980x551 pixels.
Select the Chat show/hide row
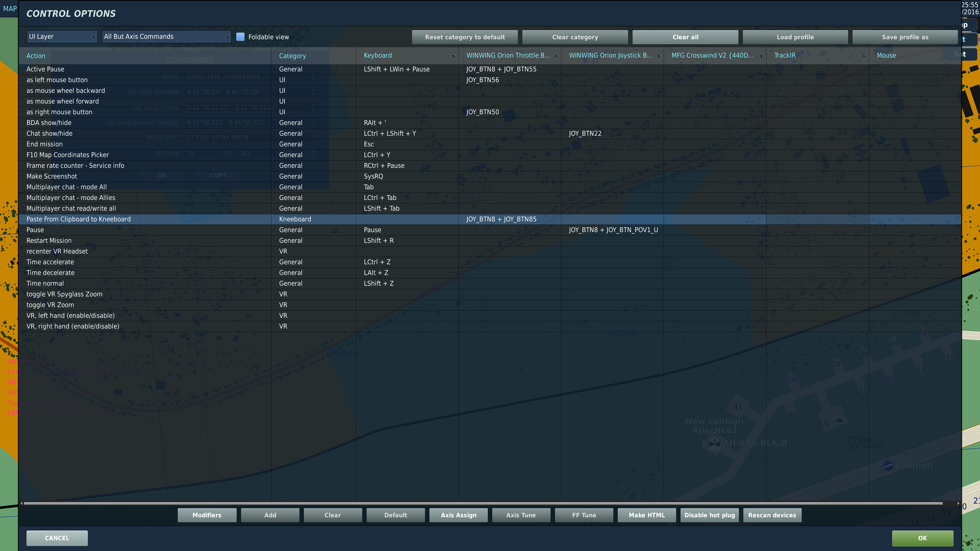point(490,133)
